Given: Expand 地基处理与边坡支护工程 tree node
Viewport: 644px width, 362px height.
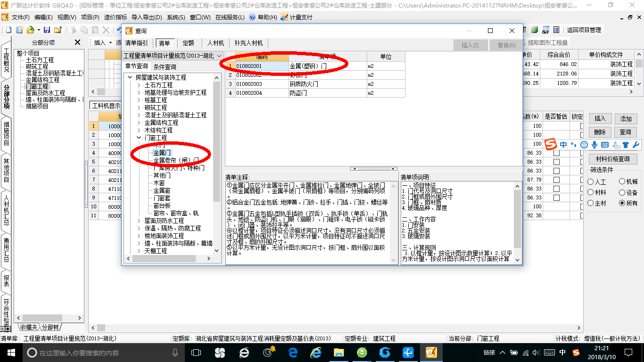Looking at the screenshot, I should pyautogui.click(x=139, y=92).
